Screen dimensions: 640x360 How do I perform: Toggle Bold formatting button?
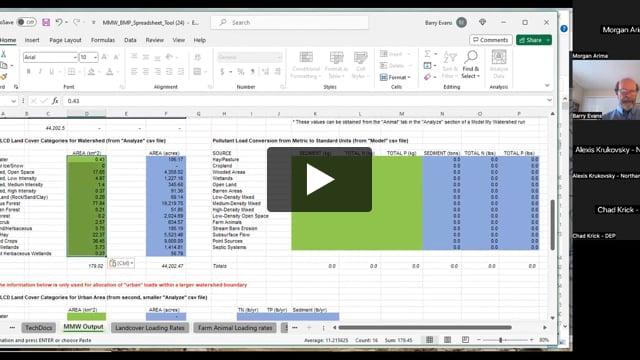coord(29,72)
